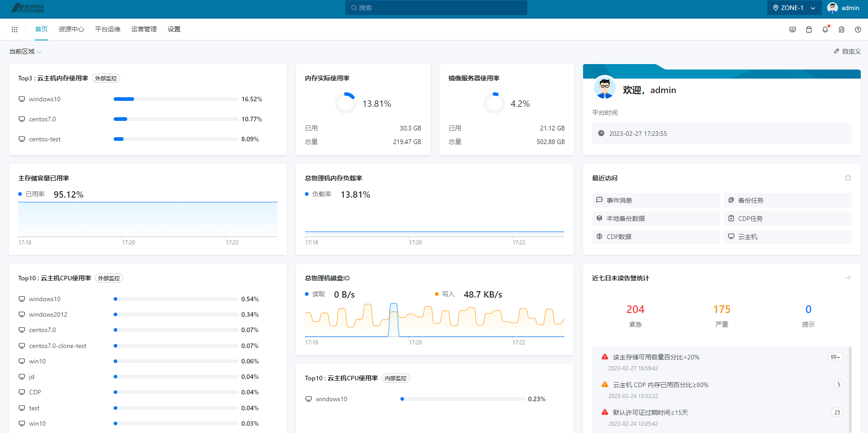868x433 pixels.
Task: Expand the 当前区域 dropdown
Action: click(x=25, y=51)
